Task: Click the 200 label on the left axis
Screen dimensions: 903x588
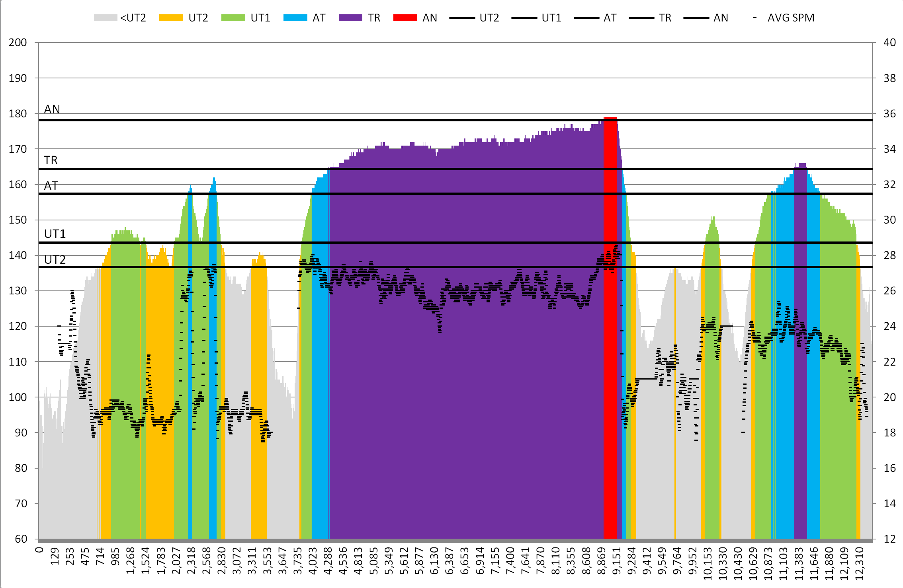Action: (x=18, y=43)
